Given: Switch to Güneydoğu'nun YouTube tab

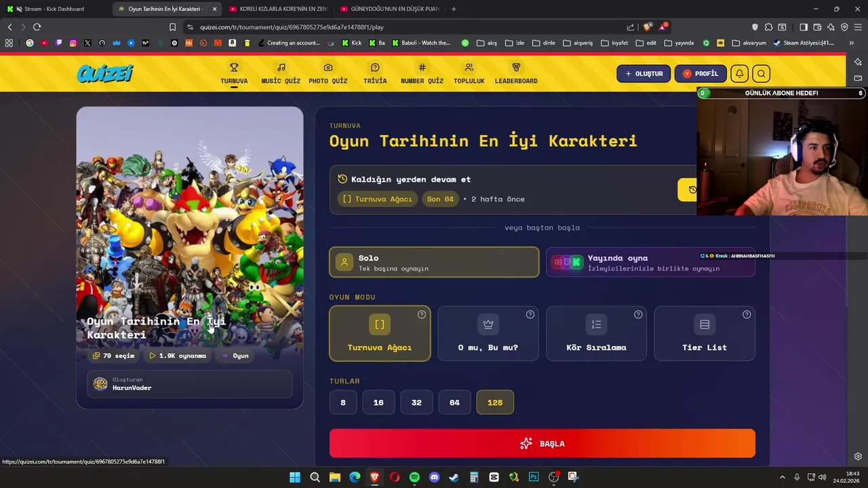Looking at the screenshot, I should [390, 9].
